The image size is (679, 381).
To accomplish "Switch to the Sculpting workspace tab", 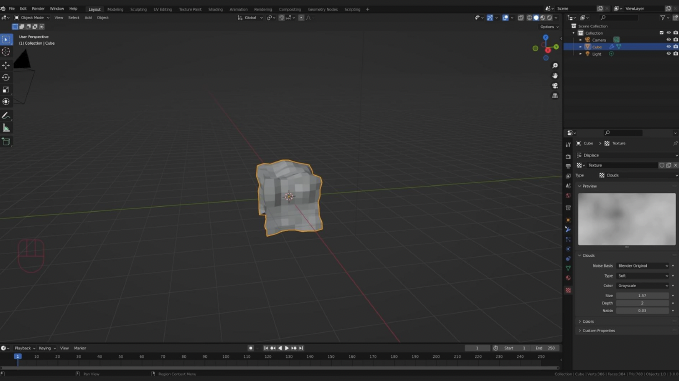I will click(x=139, y=9).
